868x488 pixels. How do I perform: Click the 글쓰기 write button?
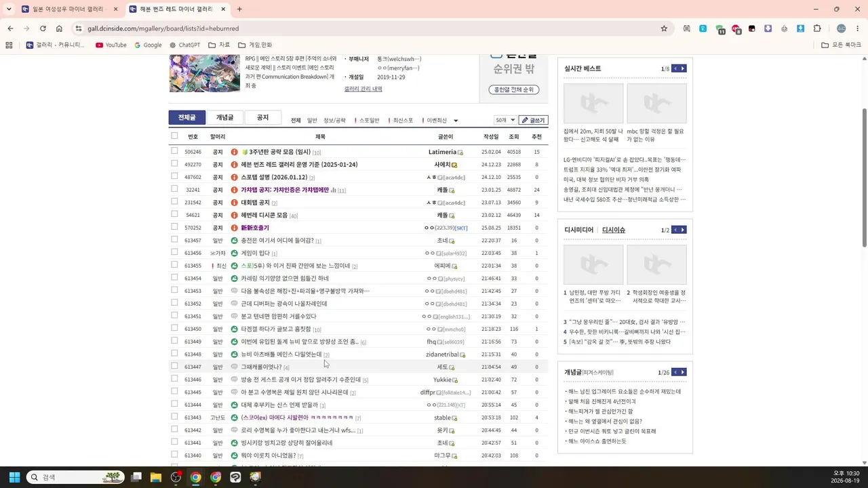(x=534, y=120)
